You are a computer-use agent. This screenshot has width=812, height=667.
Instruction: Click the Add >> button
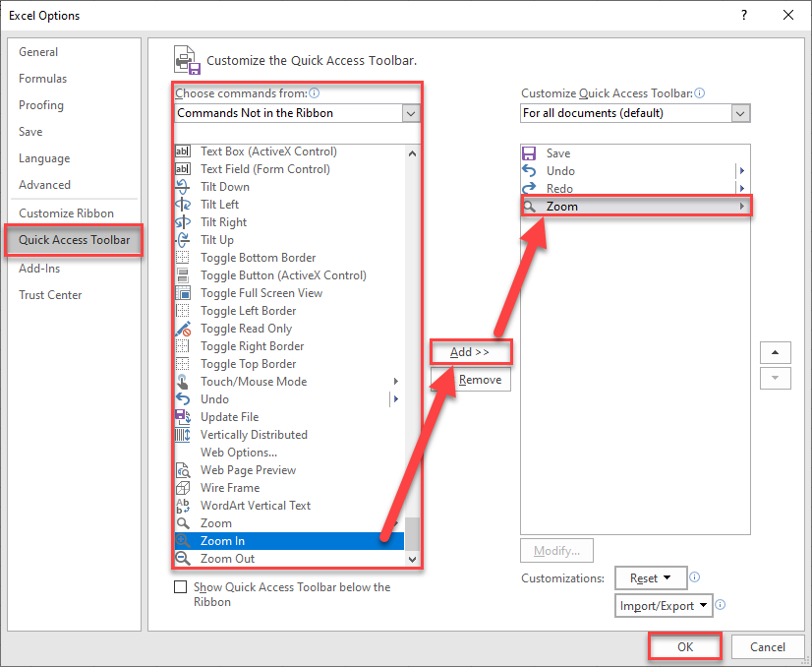(471, 352)
